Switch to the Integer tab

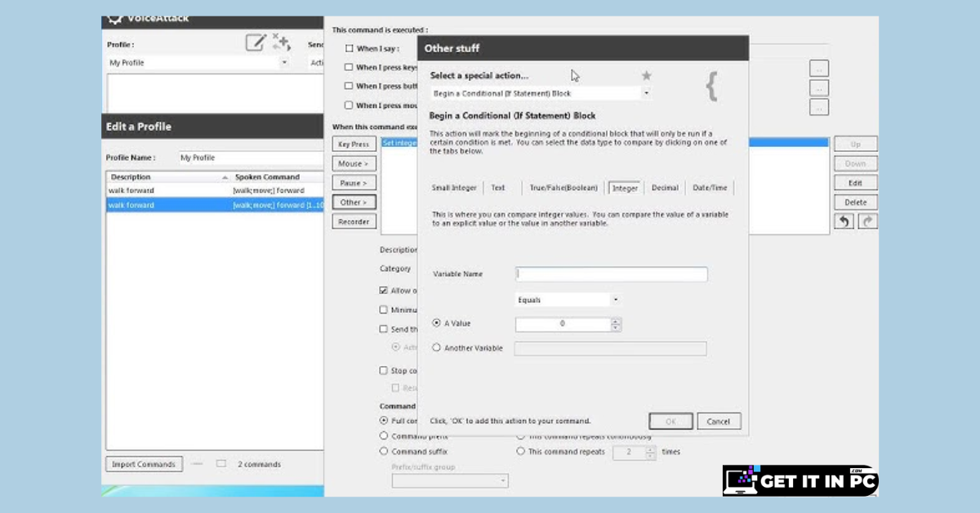[625, 188]
